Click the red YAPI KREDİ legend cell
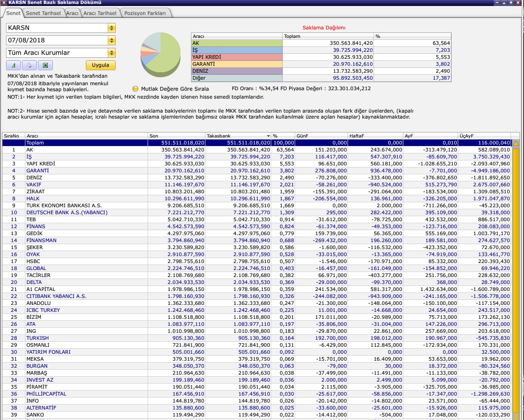524x420 pixels. tap(237, 57)
